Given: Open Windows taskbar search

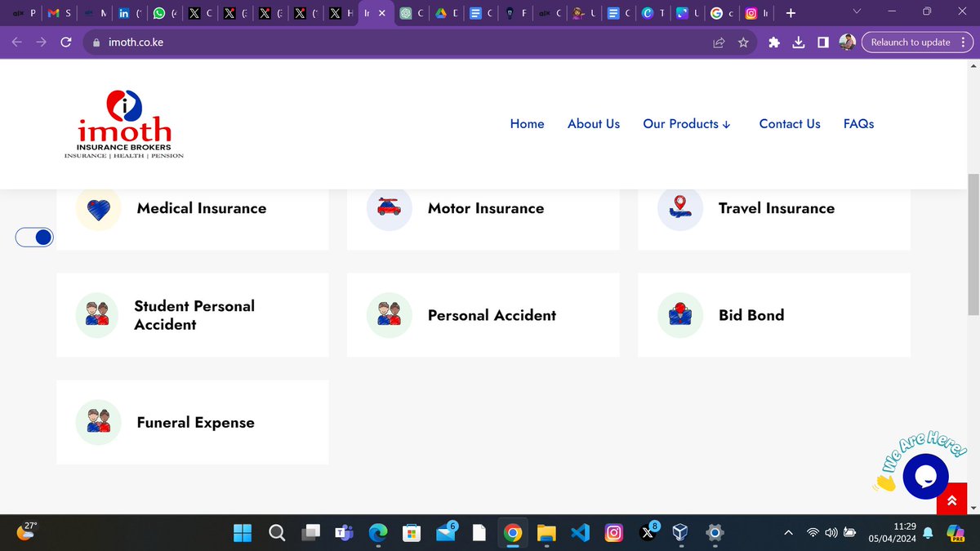Looking at the screenshot, I should coord(276,533).
